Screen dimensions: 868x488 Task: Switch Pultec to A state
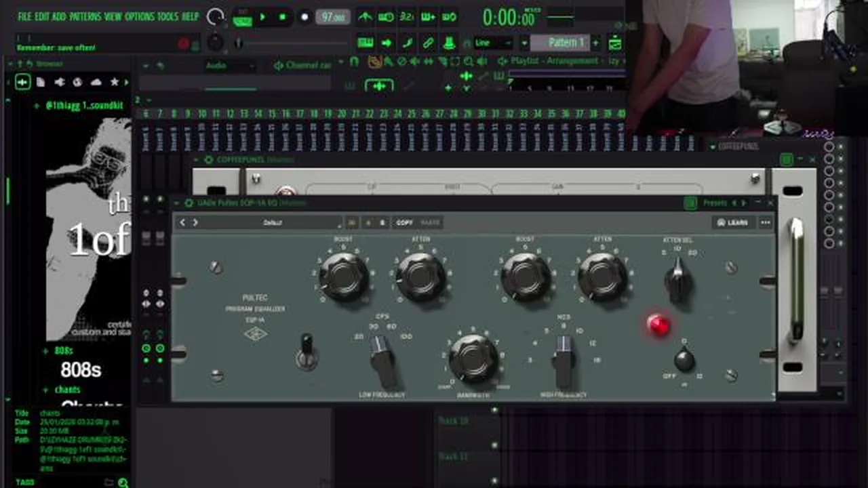(368, 222)
